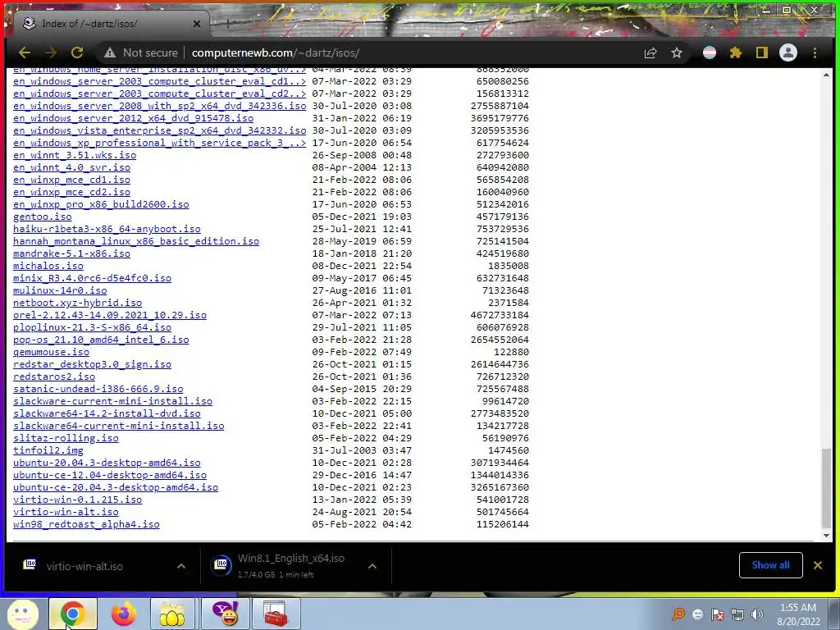Click the Chrome taskbar icon
Screen dimensions: 840x630
coord(73,614)
